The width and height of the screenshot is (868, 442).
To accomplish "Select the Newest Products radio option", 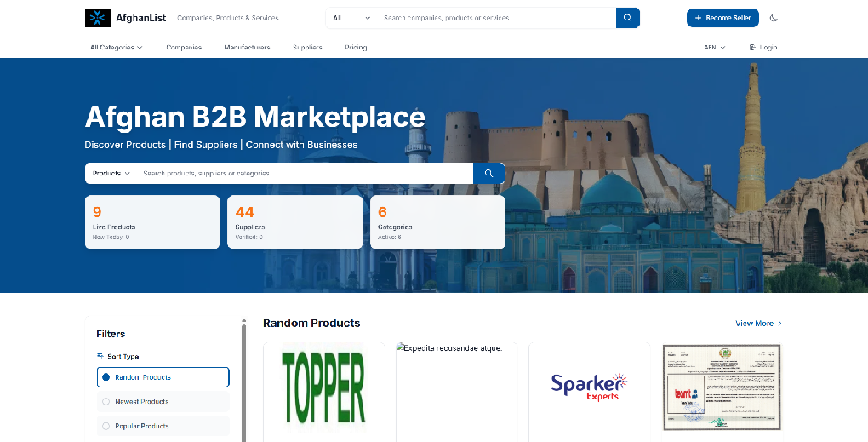I will (106, 401).
